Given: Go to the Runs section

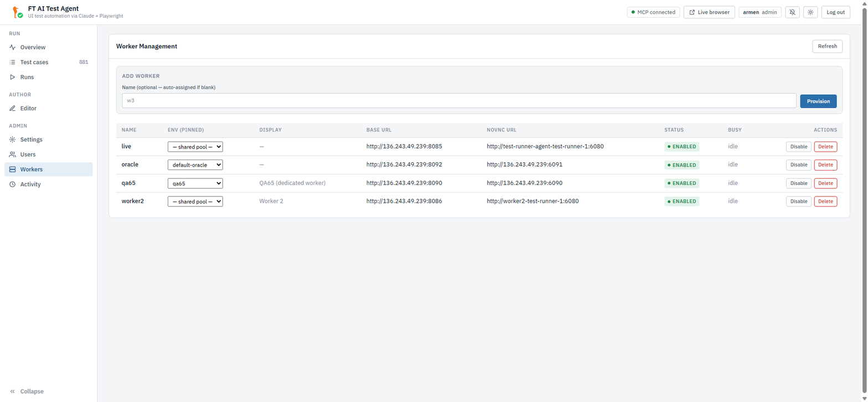Looking at the screenshot, I should (49, 77).
